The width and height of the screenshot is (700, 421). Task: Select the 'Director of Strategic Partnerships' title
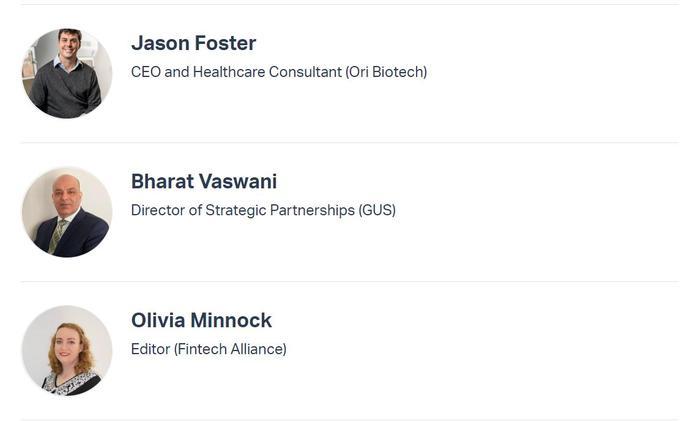tap(243, 210)
